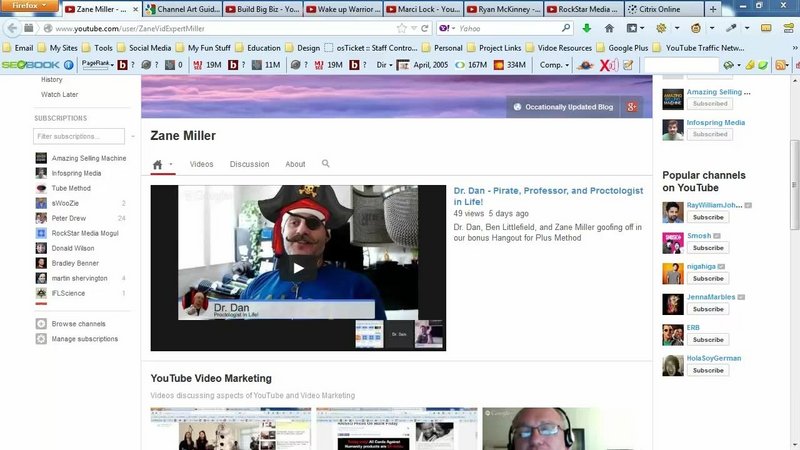
Task: Open Watch Later in the sidebar
Action: [x=59, y=94]
